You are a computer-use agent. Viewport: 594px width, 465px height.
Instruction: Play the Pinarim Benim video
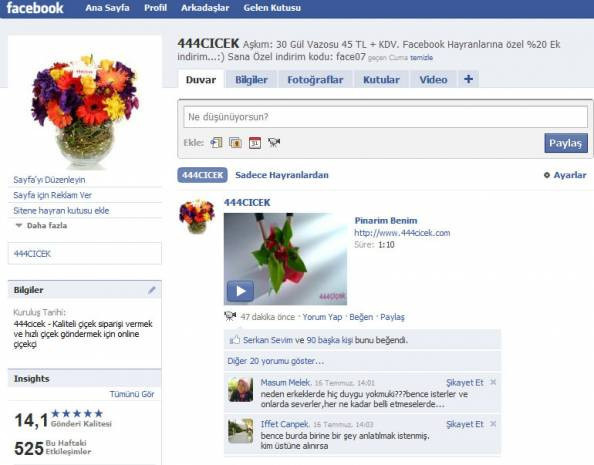click(240, 291)
